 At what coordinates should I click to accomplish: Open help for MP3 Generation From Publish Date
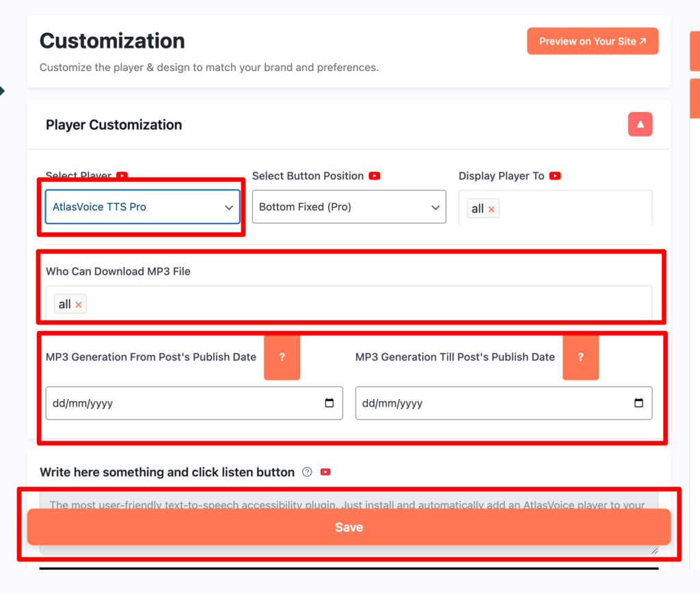pos(282,357)
